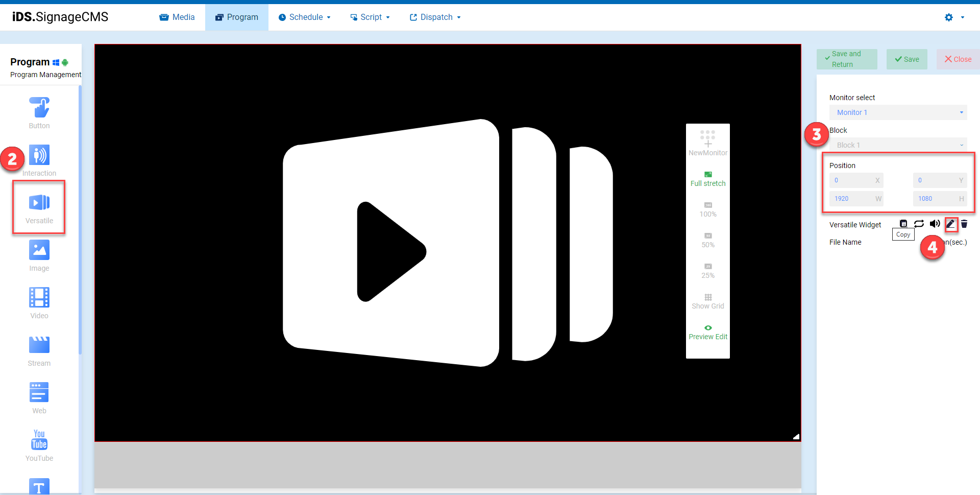Open the Monitor select dropdown
Viewport: 980px width, 495px height.
[898, 112]
